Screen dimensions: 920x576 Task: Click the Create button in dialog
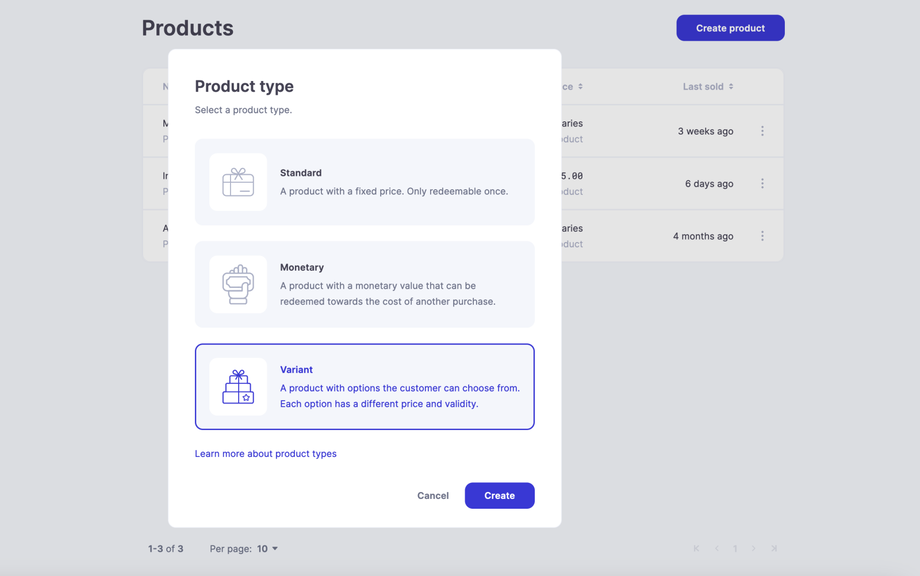[x=499, y=496]
